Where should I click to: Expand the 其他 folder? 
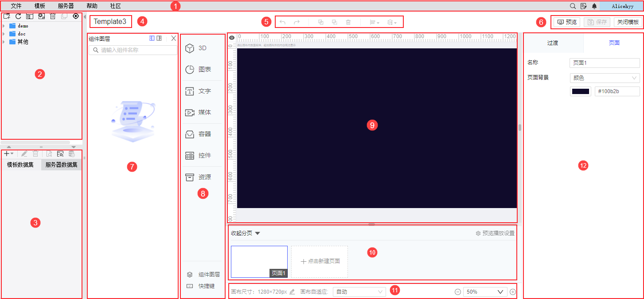[4, 42]
